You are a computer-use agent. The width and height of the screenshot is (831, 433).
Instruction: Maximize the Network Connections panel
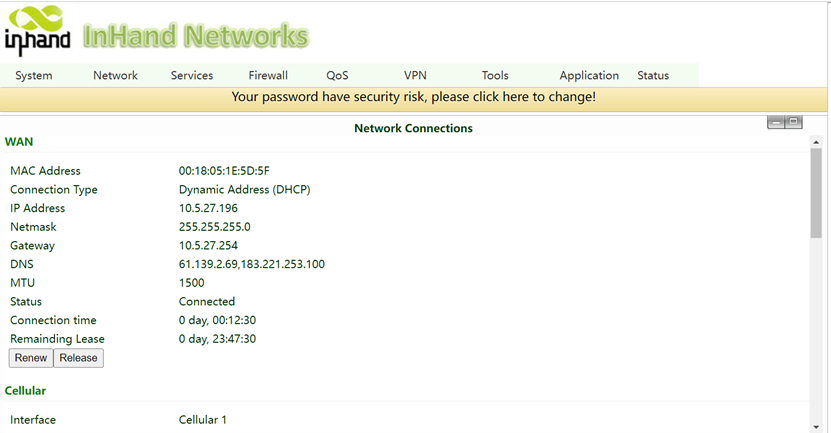click(793, 122)
